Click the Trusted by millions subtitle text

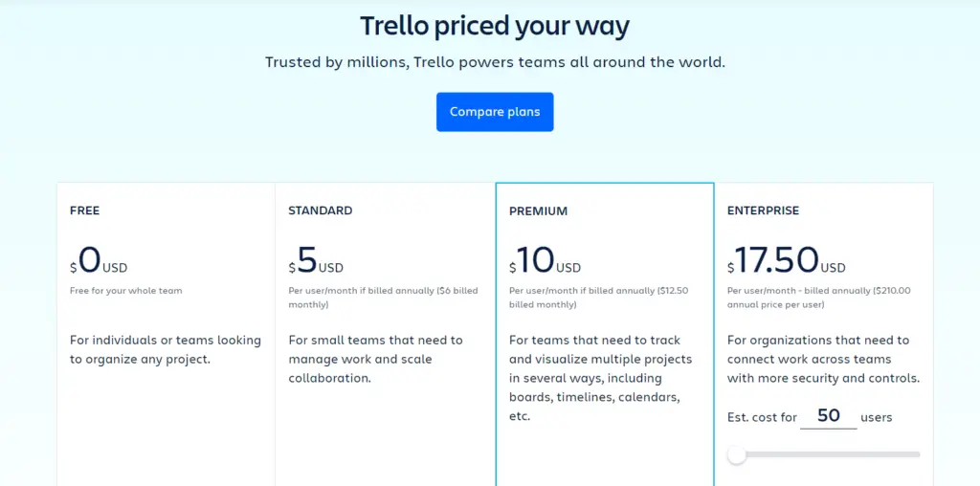pyautogui.click(x=495, y=62)
